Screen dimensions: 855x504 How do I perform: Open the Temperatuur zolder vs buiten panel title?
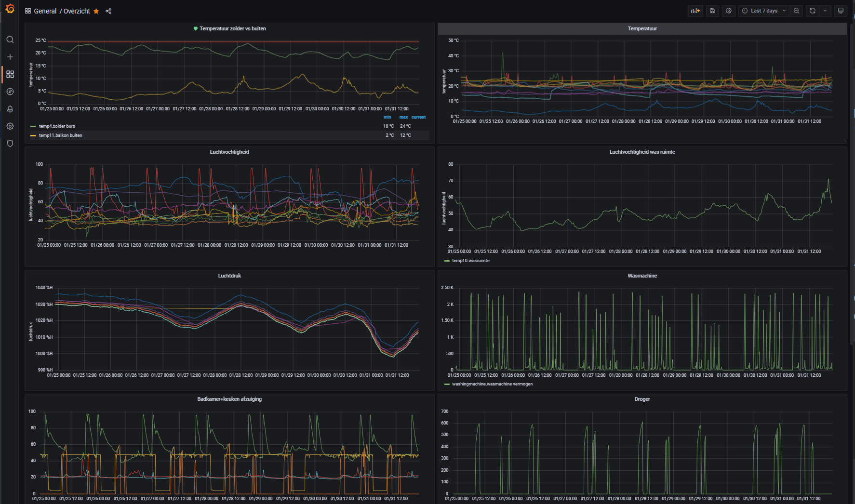click(x=233, y=28)
